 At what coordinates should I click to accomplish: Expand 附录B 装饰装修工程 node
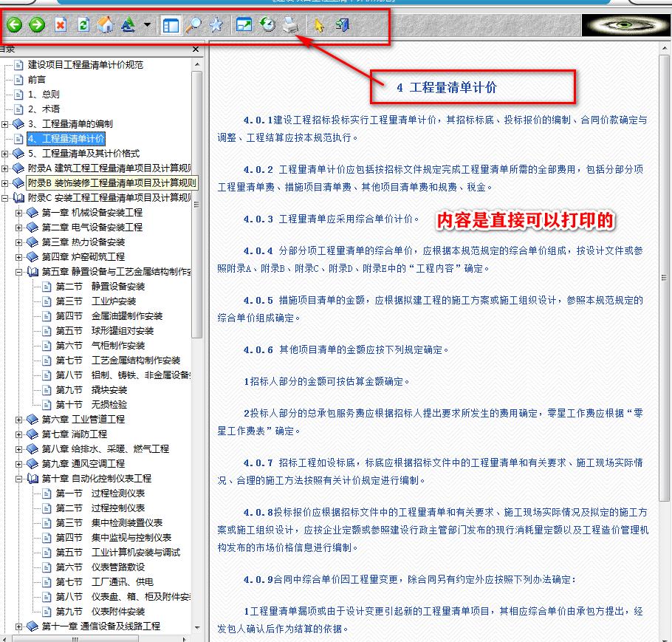tap(4, 183)
